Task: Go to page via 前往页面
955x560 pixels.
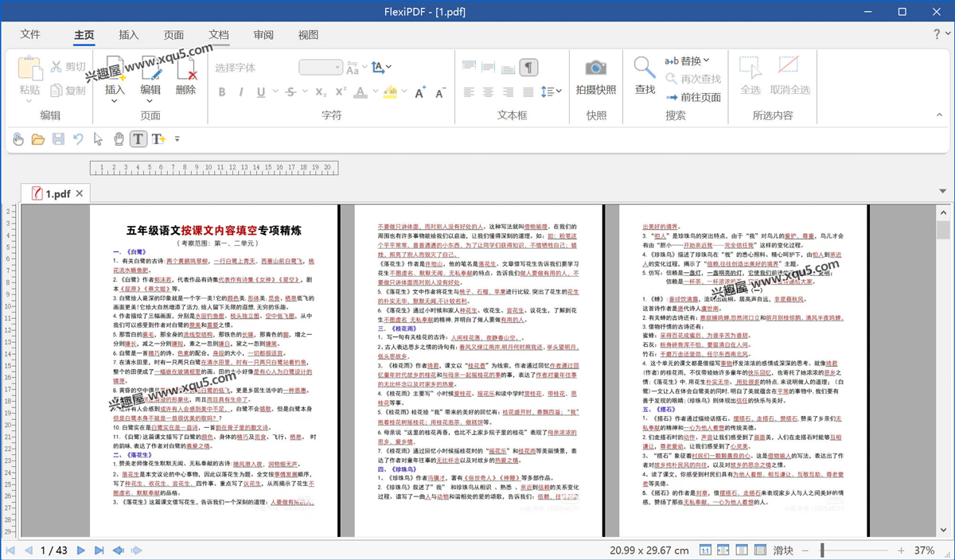Action: click(x=692, y=97)
